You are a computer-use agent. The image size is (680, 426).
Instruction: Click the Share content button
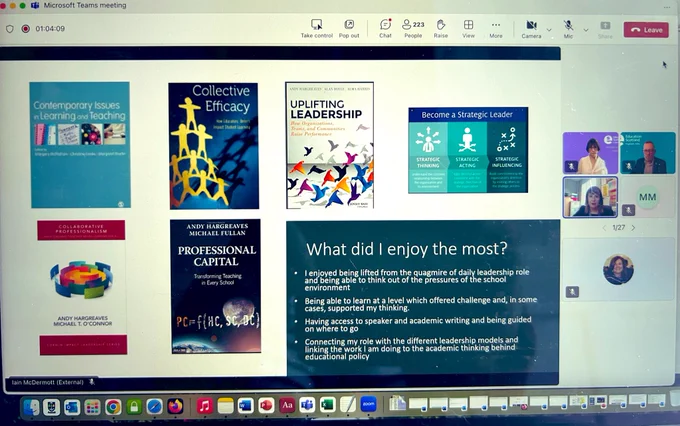[x=605, y=29]
